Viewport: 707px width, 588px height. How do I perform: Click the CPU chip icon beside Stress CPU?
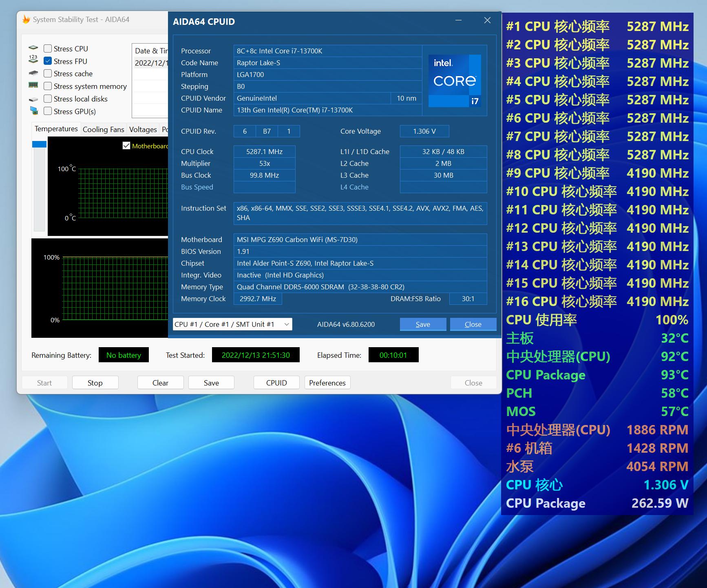pyautogui.click(x=33, y=48)
